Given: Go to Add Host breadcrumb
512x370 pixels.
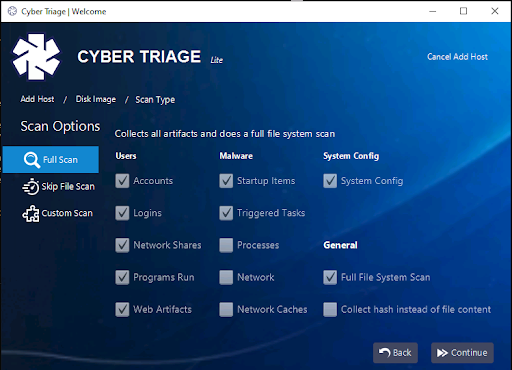Looking at the screenshot, I should point(37,99).
